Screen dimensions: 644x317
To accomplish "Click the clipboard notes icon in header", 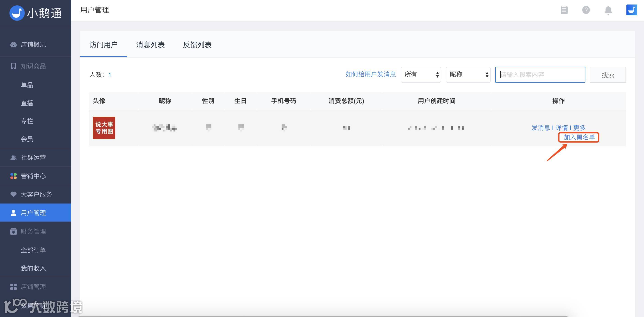I will [564, 10].
